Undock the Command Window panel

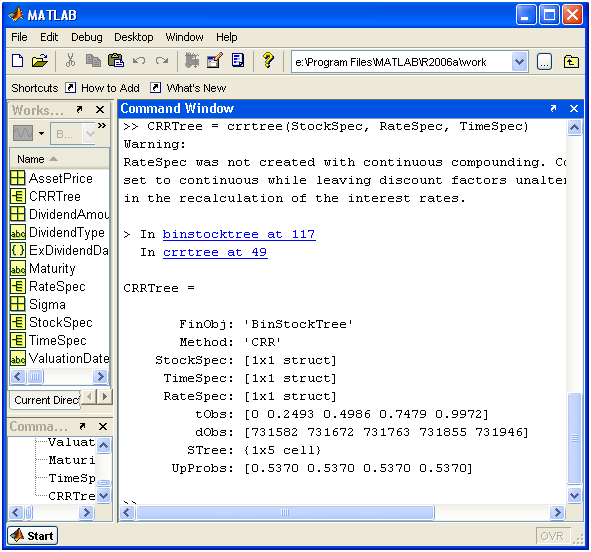[x=553, y=109]
